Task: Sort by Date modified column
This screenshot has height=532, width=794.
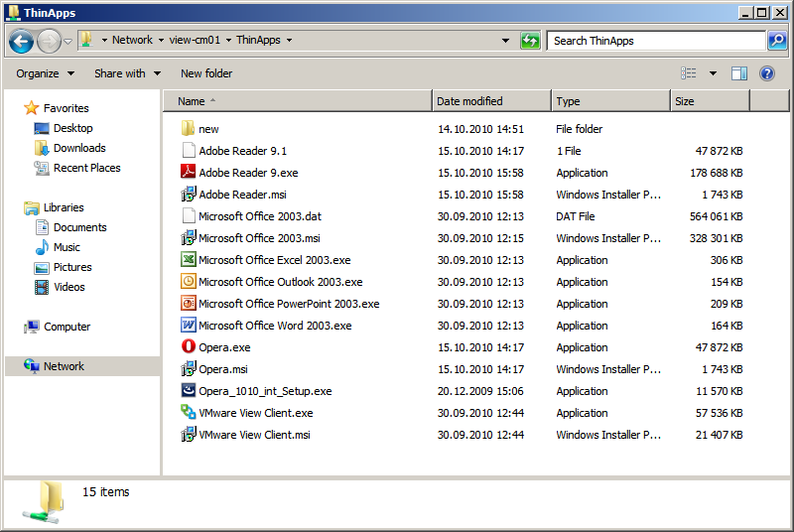Action: 491,101
